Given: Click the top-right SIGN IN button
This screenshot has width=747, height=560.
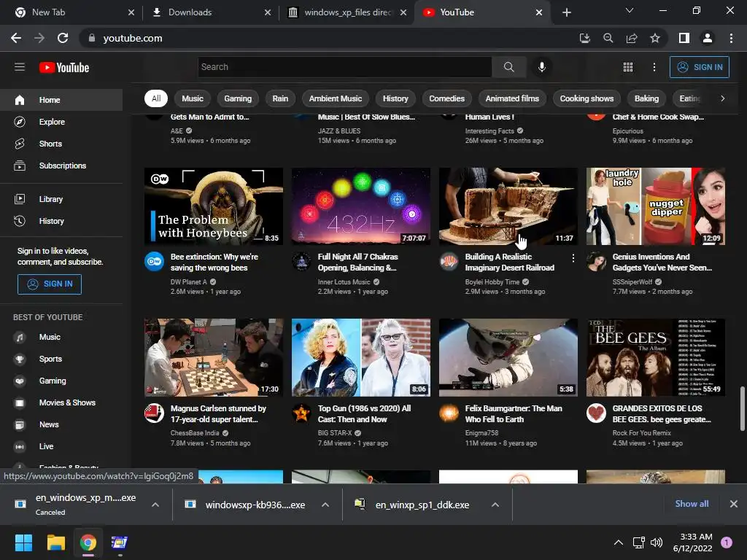Looking at the screenshot, I should pyautogui.click(x=700, y=67).
